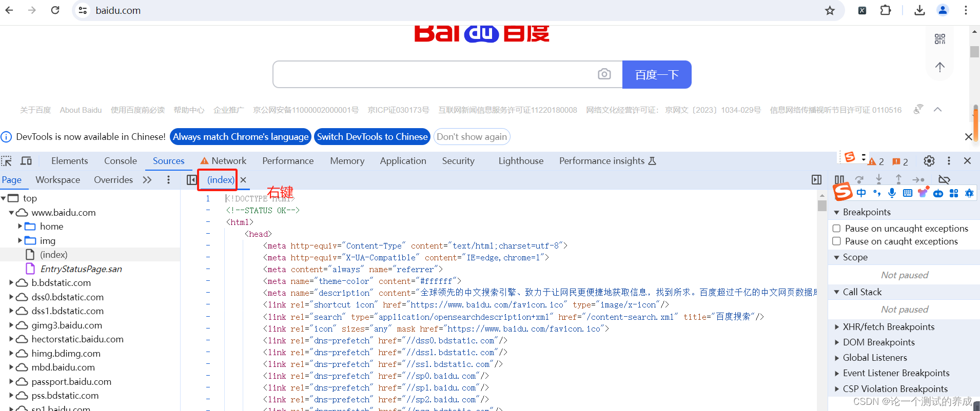This screenshot has height=411, width=980.
Task: Open DevTools settings gear
Action: tap(929, 161)
